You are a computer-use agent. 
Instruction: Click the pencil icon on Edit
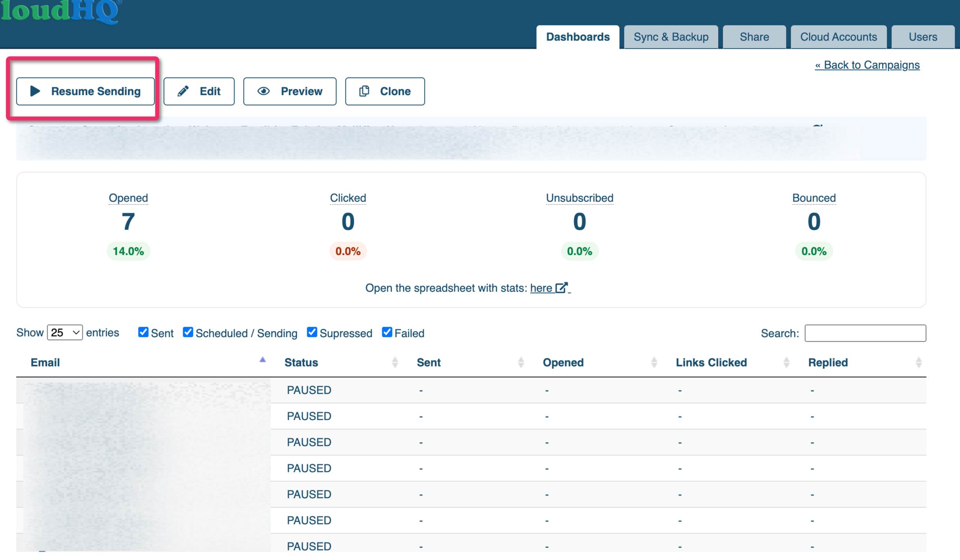pyautogui.click(x=183, y=91)
